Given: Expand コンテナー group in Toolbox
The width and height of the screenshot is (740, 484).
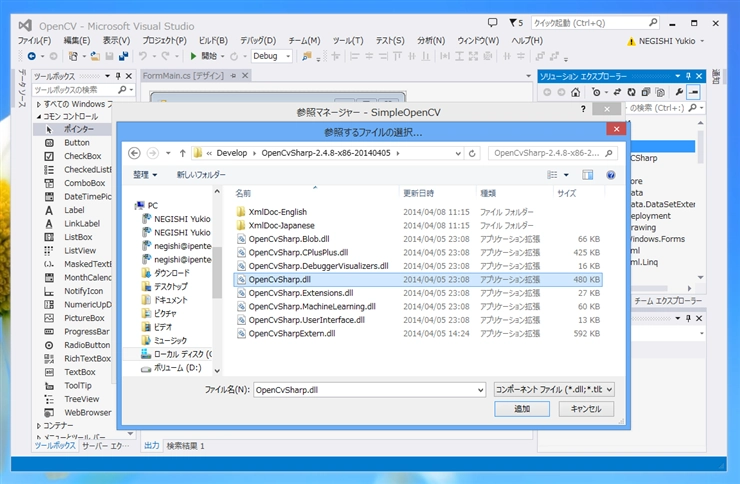Looking at the screenshot, I should pos(39,426).
